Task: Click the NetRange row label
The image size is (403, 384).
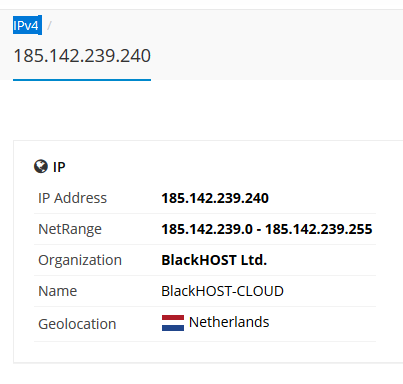Action: (70, 229)
